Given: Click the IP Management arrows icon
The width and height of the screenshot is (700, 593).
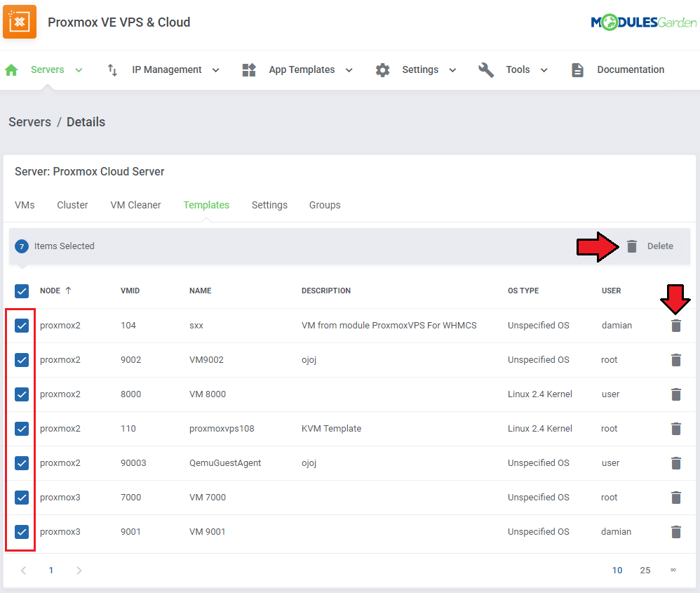Looking at the screenshot, I should pyautogui.click(x=112, y=70).
